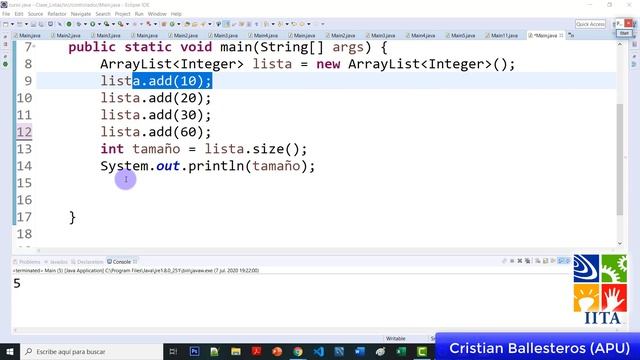The image size is (640, 360).
Task: Open the Search menu
Action: [103, 14]
